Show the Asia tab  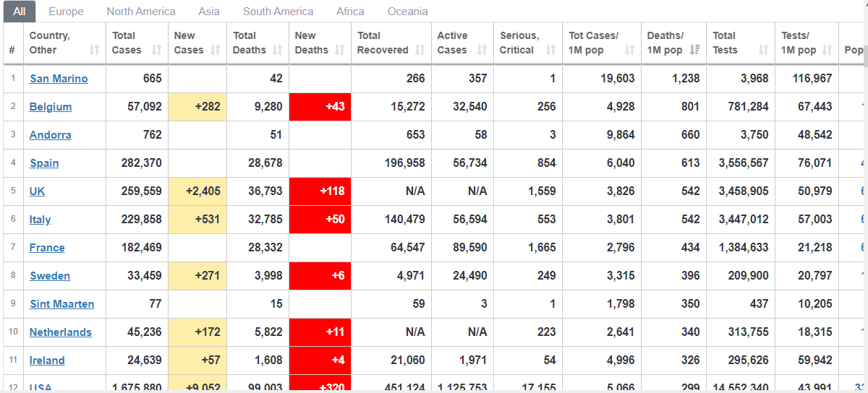click(x=209, y=12)
